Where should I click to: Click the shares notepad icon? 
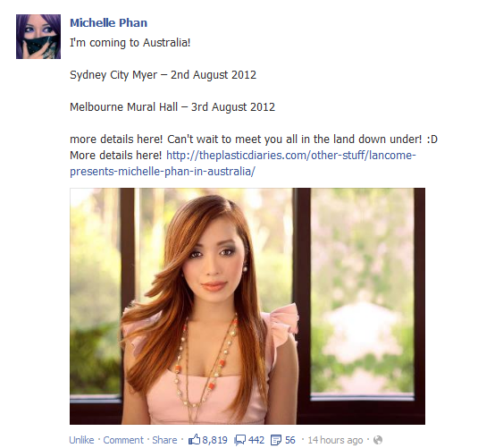[x=276, y=440]
